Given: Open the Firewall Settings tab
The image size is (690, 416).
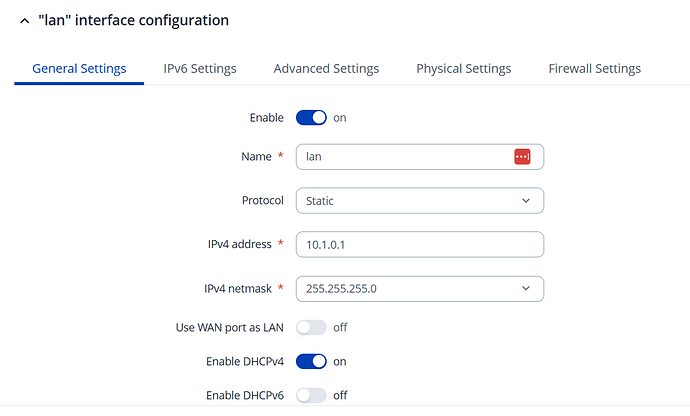Looking at the screenshot, I should click(x=594, y=69).
